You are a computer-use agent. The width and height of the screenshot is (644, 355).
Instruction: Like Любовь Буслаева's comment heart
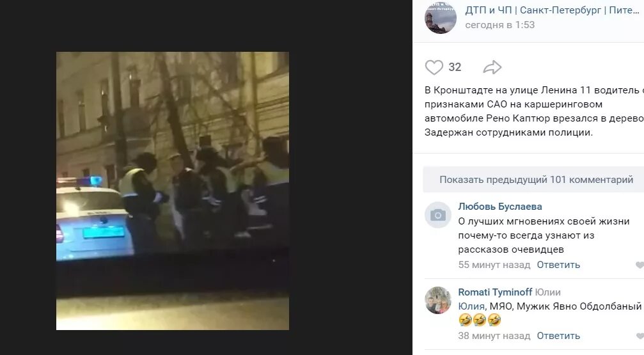(x=640, y=265)
